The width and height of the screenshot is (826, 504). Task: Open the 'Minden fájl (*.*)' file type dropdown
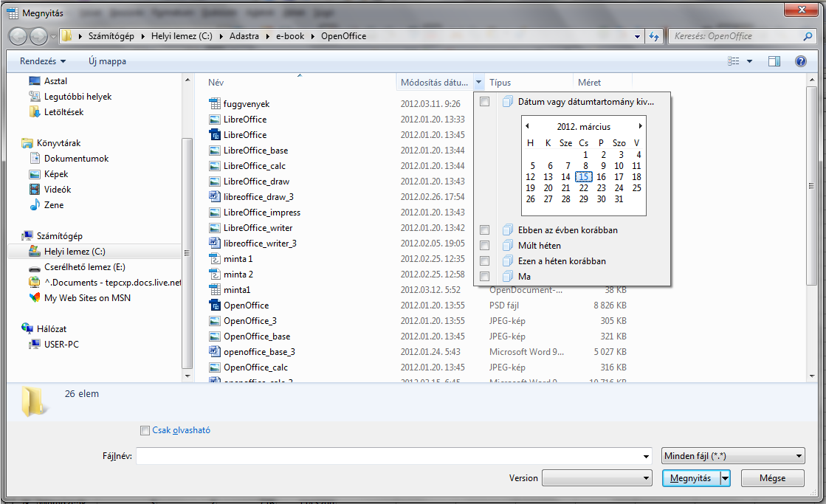[x=733, y=456]
